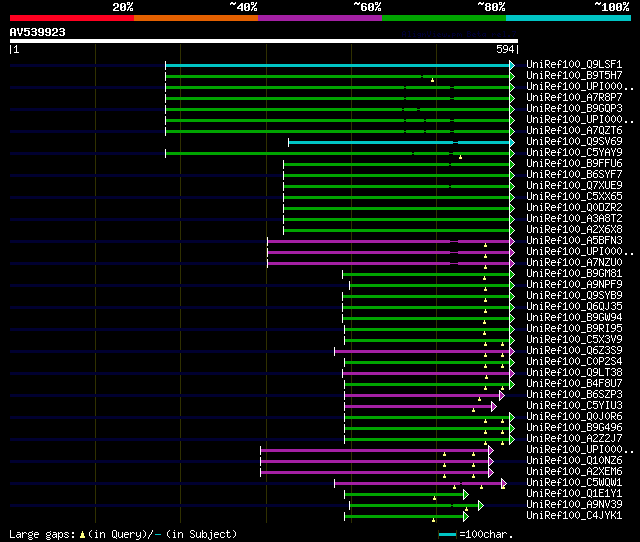This screenshot has width=640, height=542.
Task: Click the 594 end-position label
Action: pos(505,49)
